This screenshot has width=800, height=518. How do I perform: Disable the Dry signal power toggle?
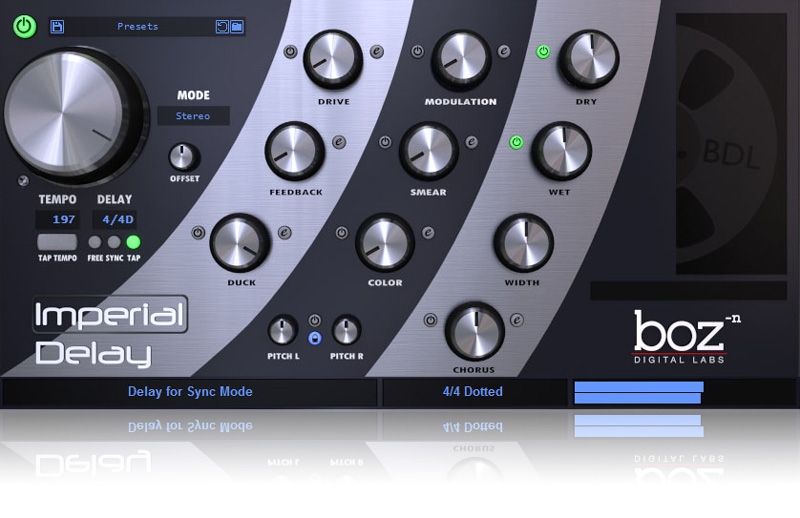tap(544, 52)
